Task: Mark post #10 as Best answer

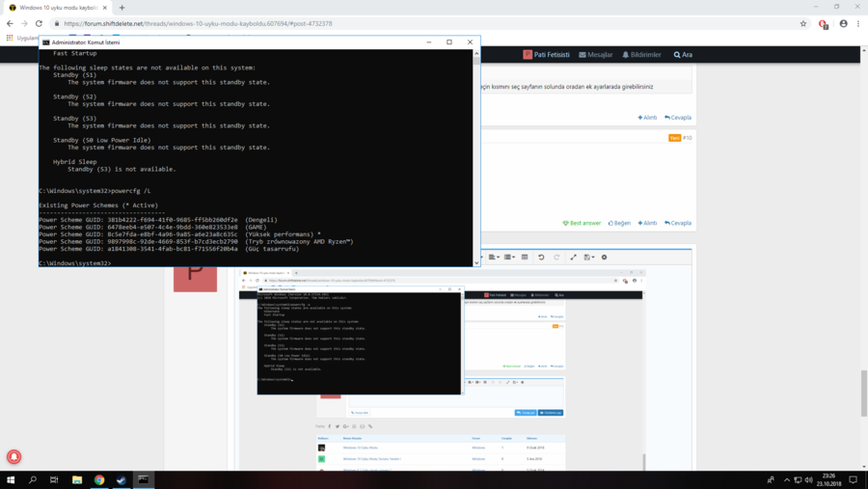Action: (582, 223)
